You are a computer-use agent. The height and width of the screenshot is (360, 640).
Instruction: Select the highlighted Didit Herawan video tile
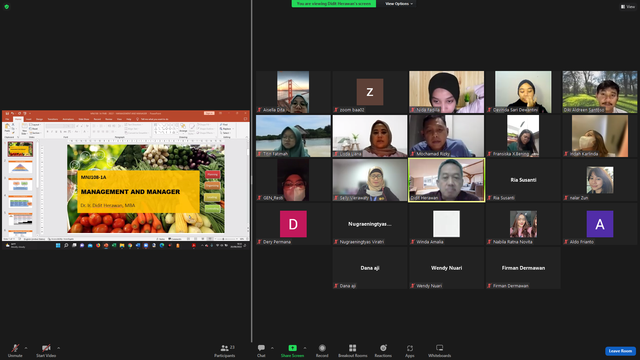tap(447, 180)
